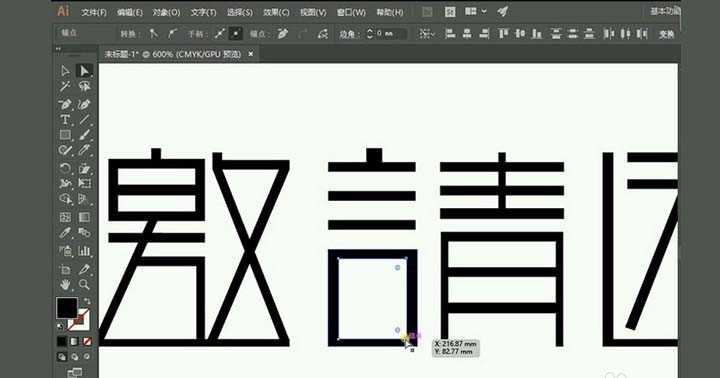Select the Rectangle tool

click(65, 135)
